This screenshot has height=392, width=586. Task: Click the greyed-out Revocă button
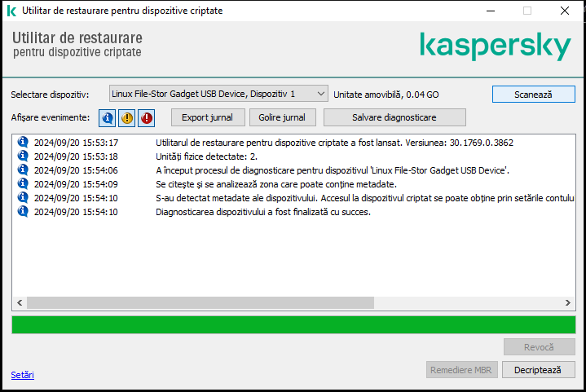[x=539, y=347]
